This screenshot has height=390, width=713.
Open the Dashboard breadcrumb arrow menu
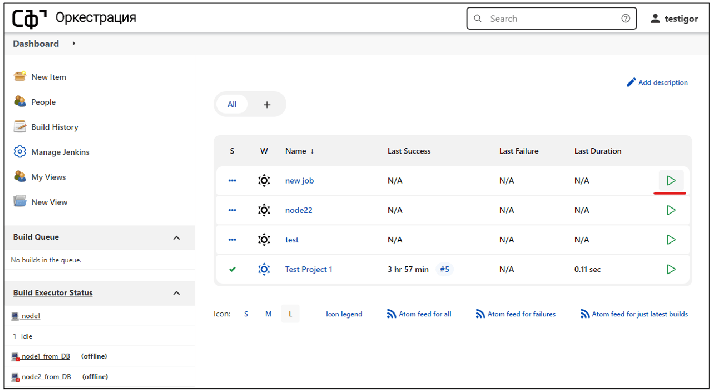tap(74, 44)
